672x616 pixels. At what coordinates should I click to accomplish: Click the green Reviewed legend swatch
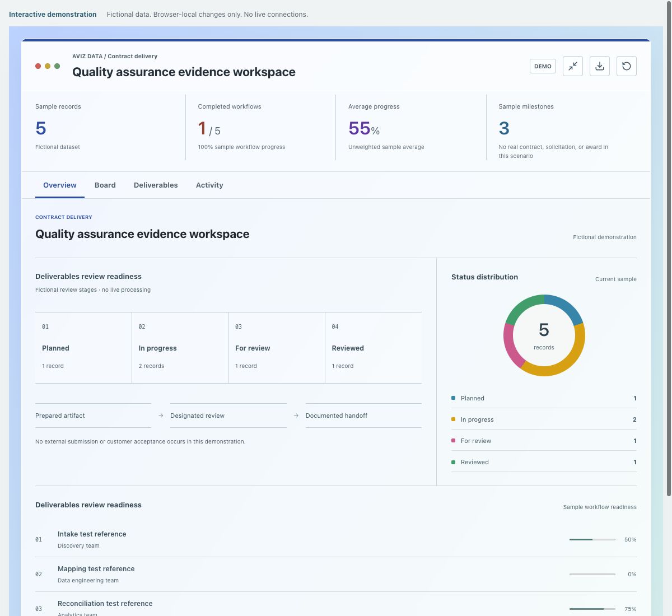tap(453, 462)
